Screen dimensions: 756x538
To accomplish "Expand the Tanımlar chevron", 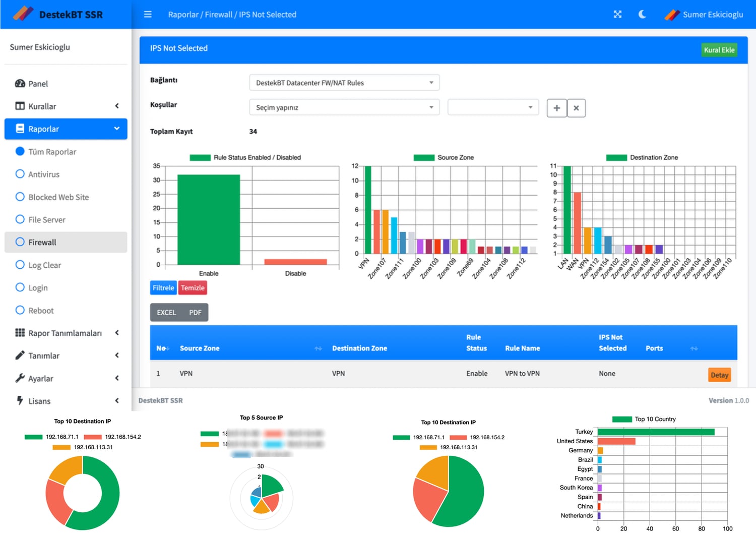I will click(117, 355).
